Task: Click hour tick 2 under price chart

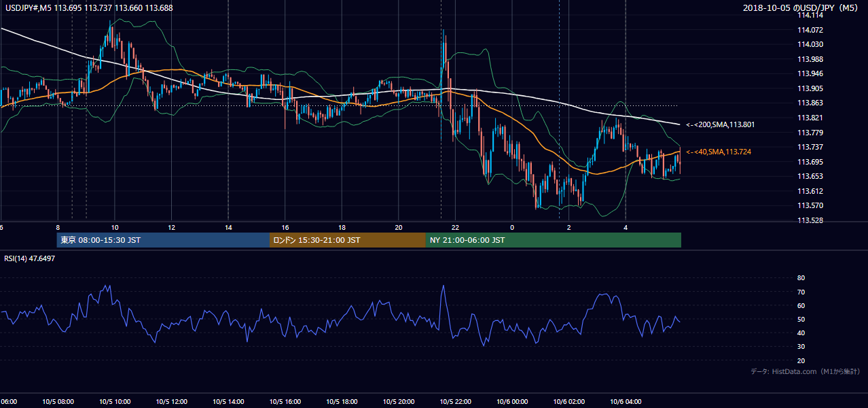Action: 568,228
